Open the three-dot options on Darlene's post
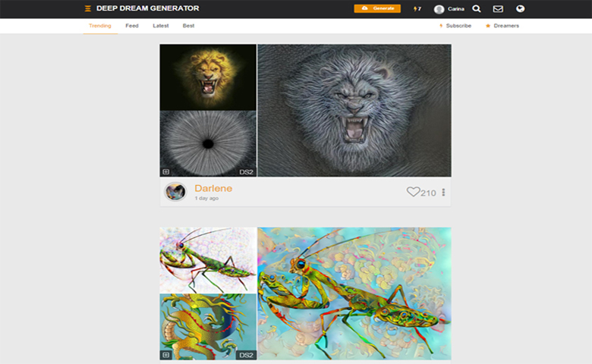This screenshot has height=364, width=592. coord(444,193)
